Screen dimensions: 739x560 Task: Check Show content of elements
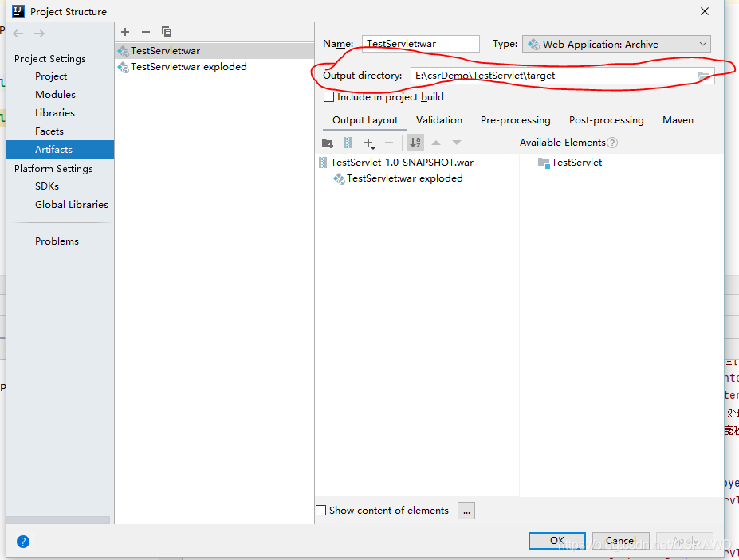click(x=321, y=511)
